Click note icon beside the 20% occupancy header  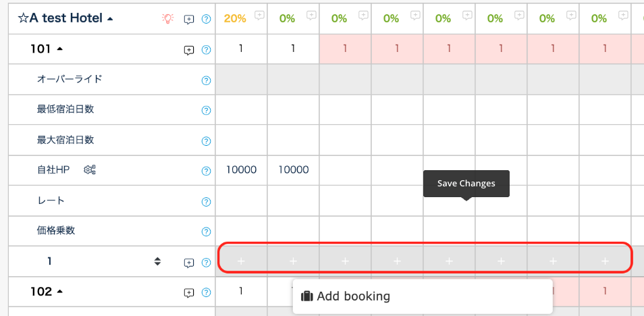click(259, 14)
